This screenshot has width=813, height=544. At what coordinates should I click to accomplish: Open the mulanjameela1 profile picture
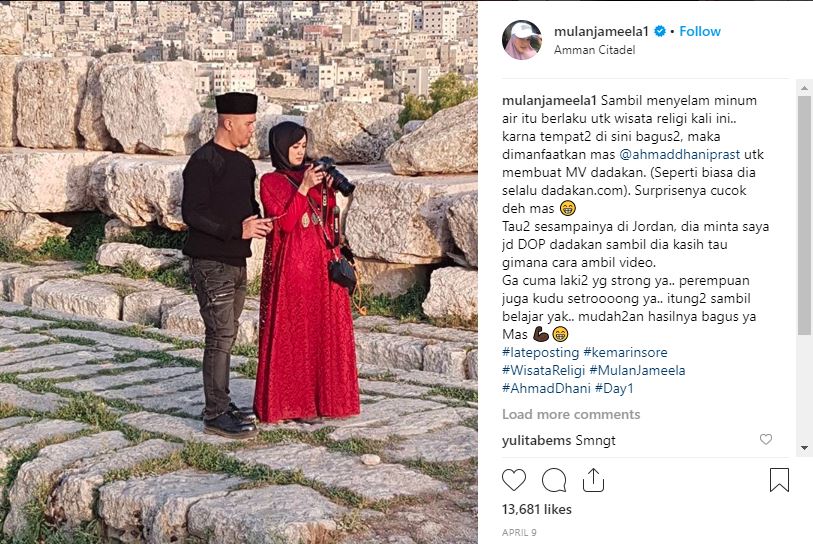click(x=522, y=40)
